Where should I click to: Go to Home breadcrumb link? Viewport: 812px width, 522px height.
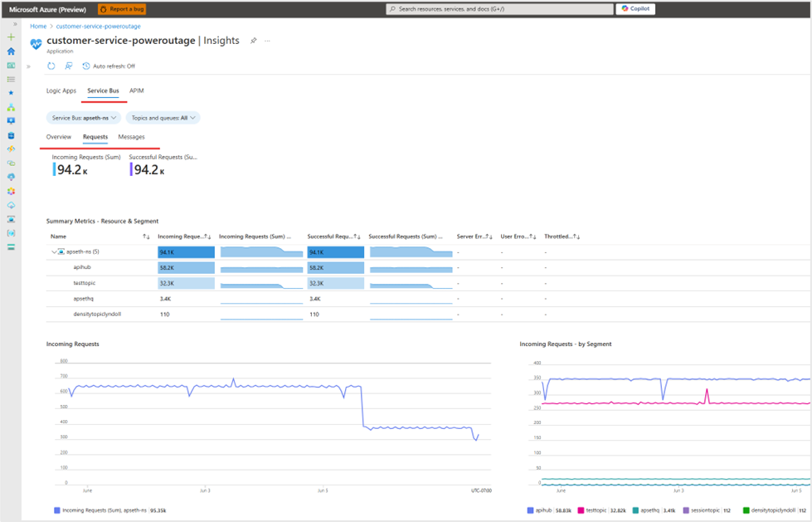click(38, 26)
